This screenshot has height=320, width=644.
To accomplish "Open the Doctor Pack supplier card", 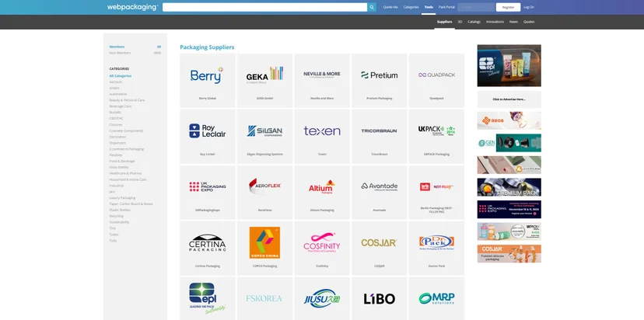I will point(436,248).
